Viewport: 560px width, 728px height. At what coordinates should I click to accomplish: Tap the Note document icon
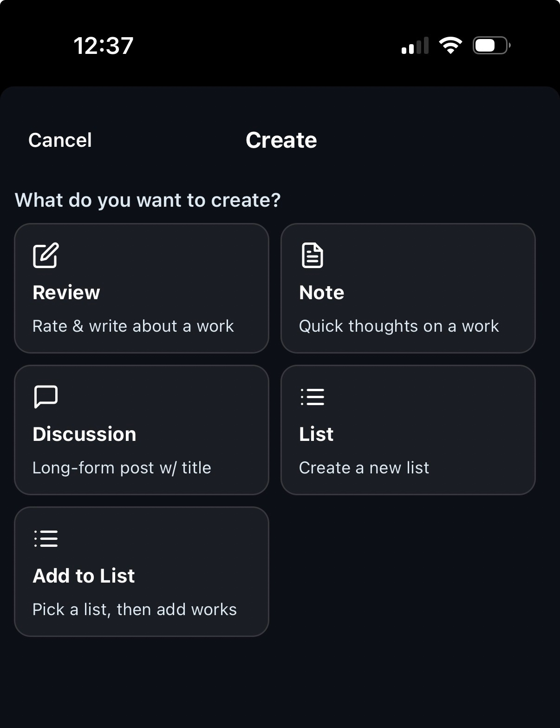[x=312, y=255]
